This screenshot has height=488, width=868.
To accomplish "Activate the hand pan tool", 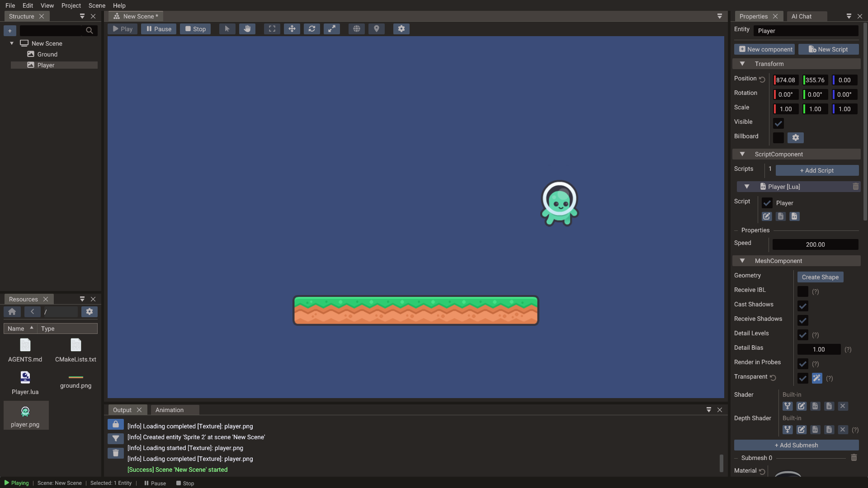I will click(x=247, y=29).
